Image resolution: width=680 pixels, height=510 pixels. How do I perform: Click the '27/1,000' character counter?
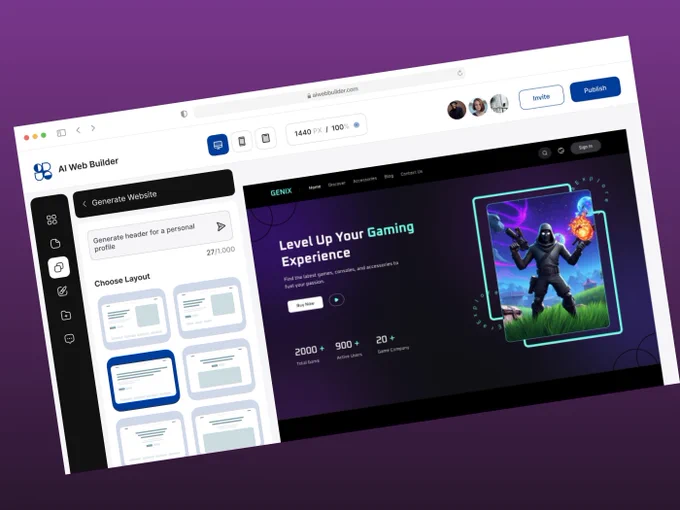[221, 251]
